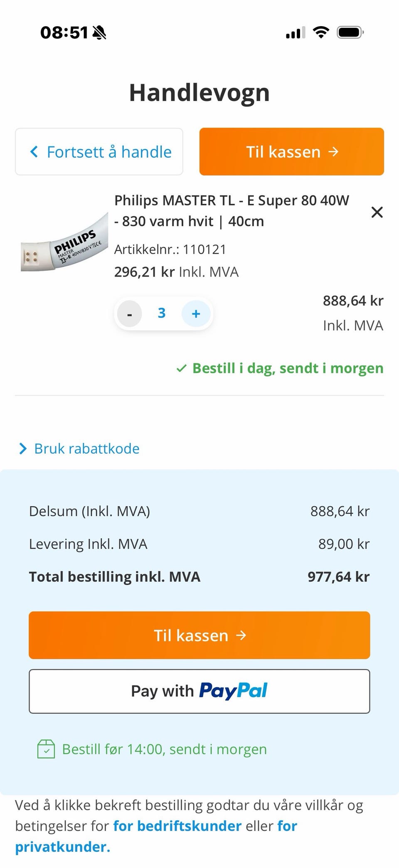Proceed with bottom Til kassen button

pyautogui.click(x=199, y=635)
